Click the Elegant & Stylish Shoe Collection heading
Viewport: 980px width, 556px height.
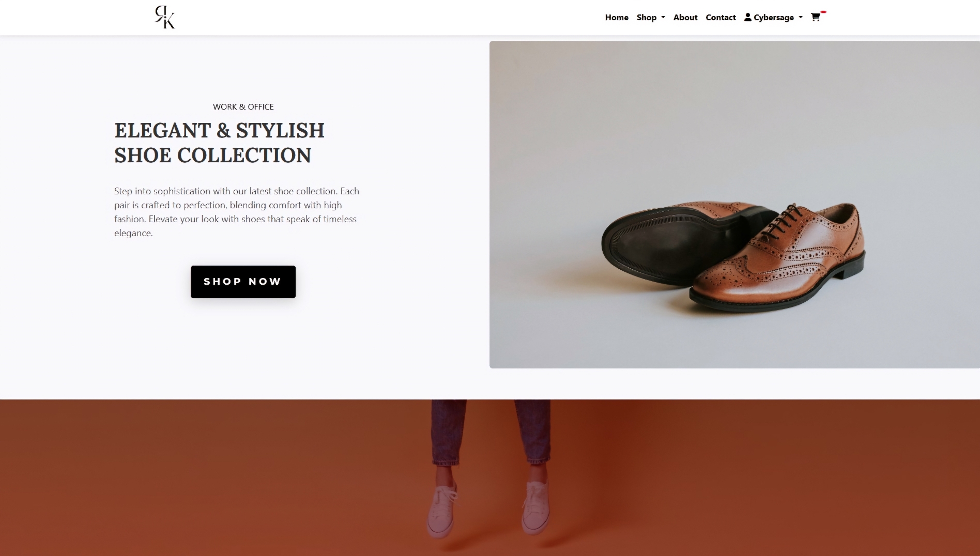tap(219, 143)
